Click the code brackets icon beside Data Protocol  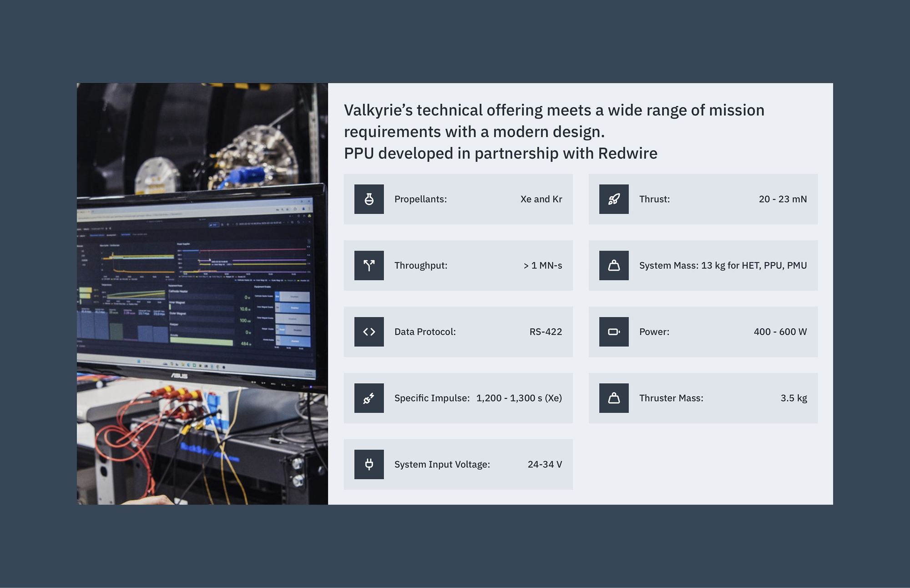(x=369, y=332)
